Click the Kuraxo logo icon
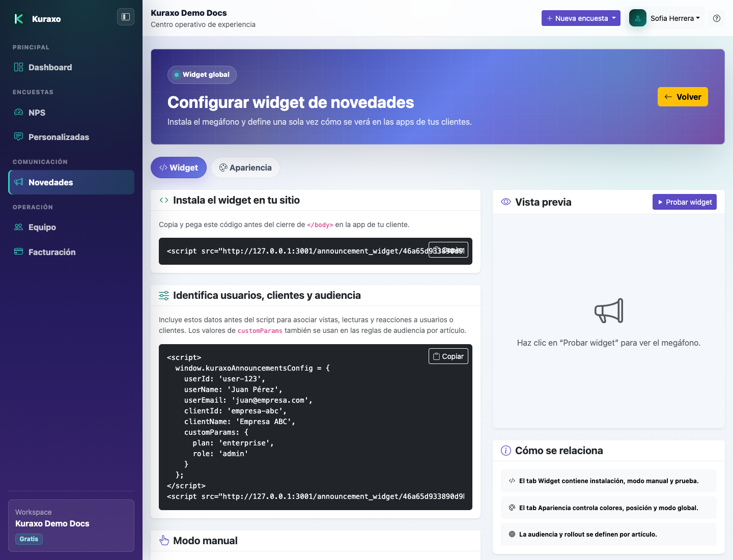The height and width of the screenshot is (560, 733). tap(19, 19)
